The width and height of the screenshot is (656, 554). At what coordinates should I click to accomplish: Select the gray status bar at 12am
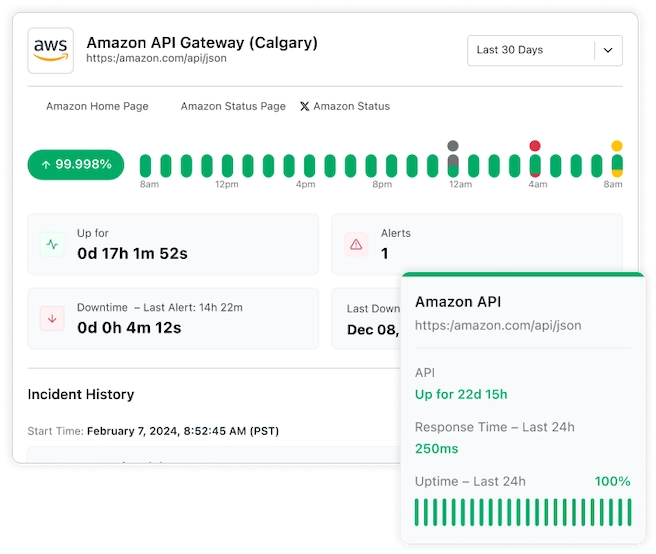453,160
